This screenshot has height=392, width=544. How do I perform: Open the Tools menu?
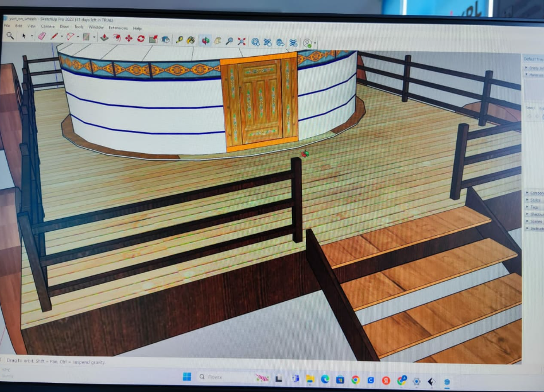[x=79, y=27]
